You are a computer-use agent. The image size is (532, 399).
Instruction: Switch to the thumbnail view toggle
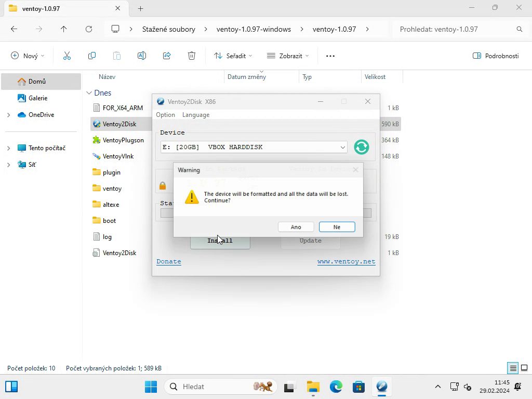524,368
